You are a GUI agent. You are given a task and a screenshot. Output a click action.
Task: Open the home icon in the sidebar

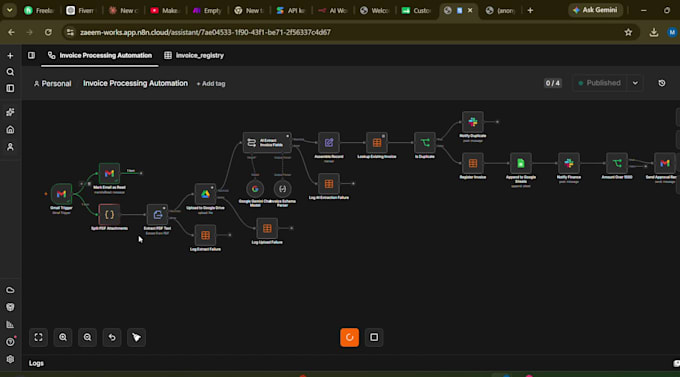pyautogui.click(x=10, y=129)
